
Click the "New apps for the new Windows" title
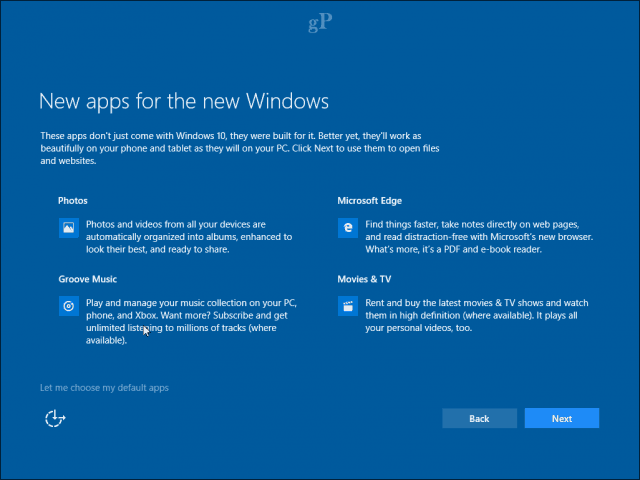184,101
